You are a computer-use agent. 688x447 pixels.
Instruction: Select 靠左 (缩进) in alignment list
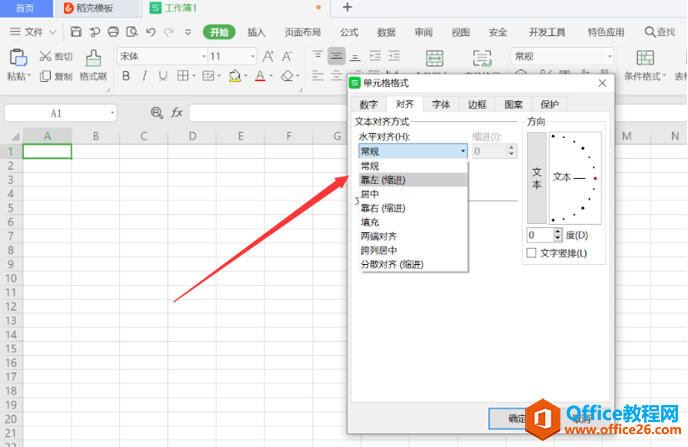[413, 180]
